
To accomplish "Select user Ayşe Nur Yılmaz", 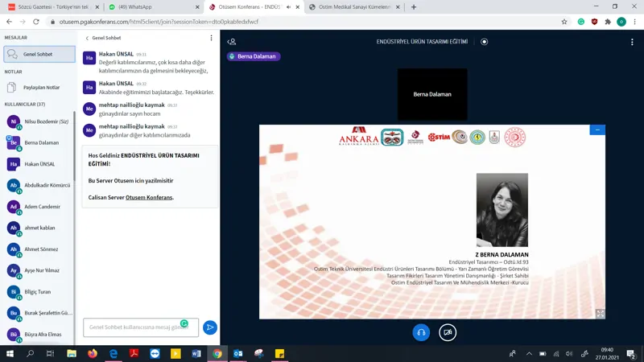I will [x=39, y=270].
